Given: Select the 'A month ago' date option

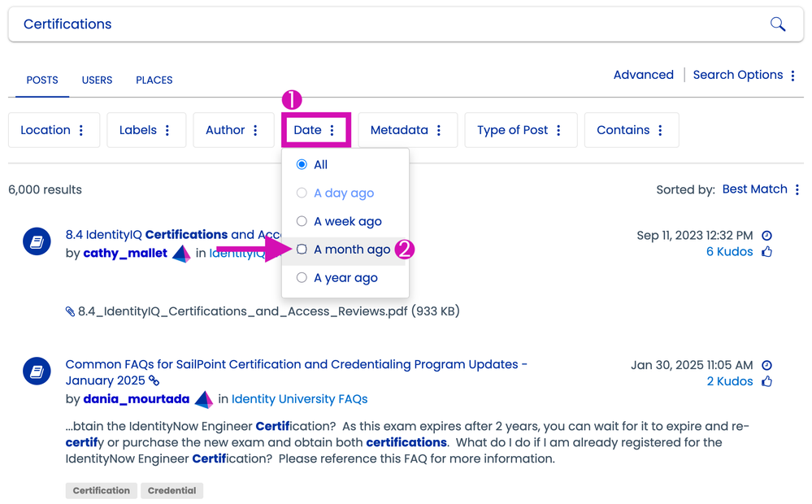Looking at the screenshot, I should click(302, 250).
